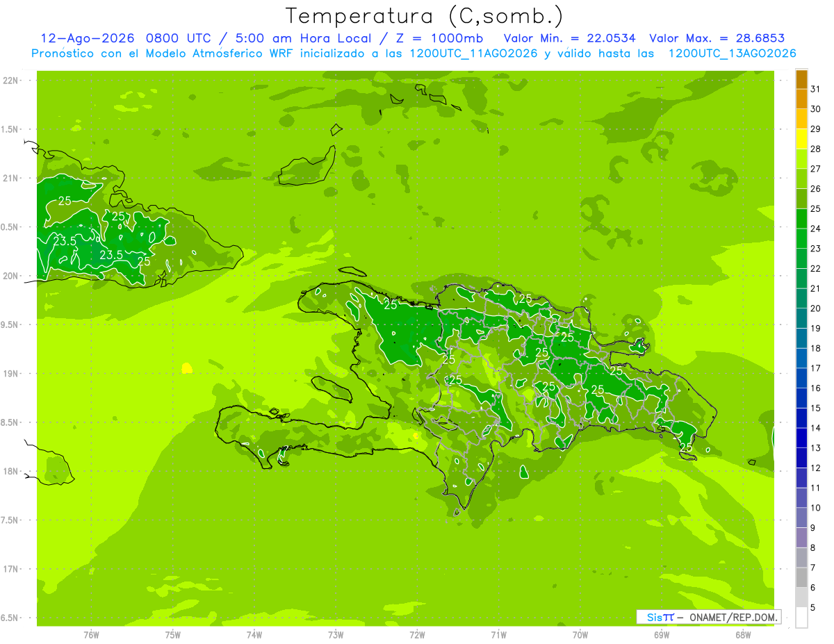Click the "1200UTC_13AGO2026" valid-until time
Viewport: 834px width, 644px height.
732,53
